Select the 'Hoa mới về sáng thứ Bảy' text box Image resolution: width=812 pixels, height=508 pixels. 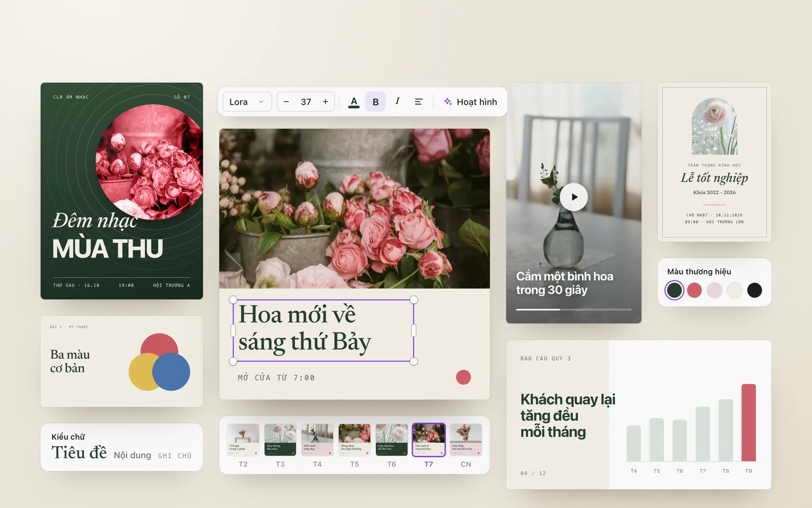(323, 330)
